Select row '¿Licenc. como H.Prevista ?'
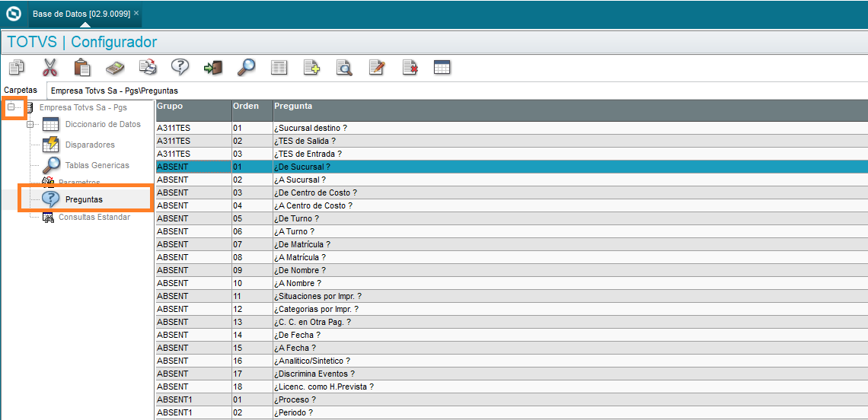The width and height of the screenshot is (868, 420). [512, 387]
